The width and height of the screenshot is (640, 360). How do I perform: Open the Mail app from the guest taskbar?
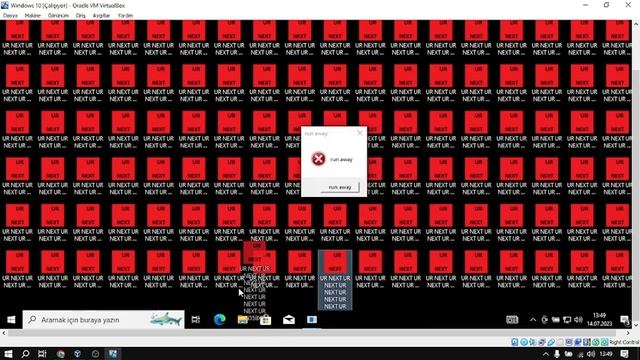pos(289,320)
